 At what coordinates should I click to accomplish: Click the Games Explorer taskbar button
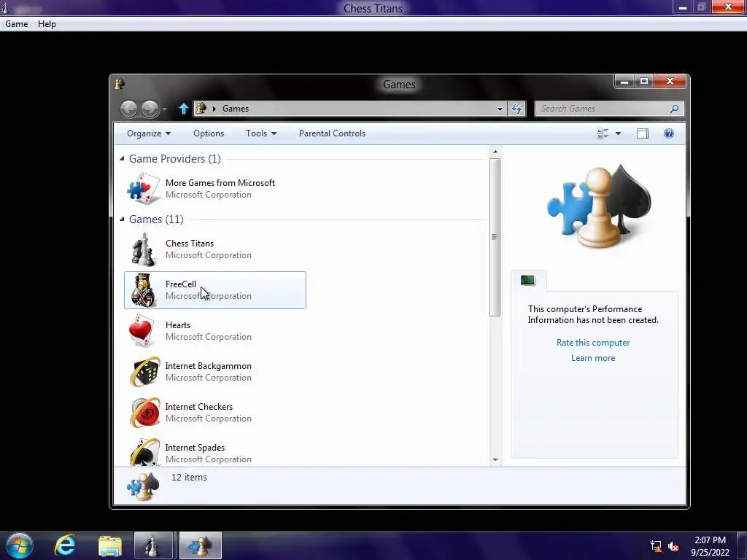[x=201, y=545]
